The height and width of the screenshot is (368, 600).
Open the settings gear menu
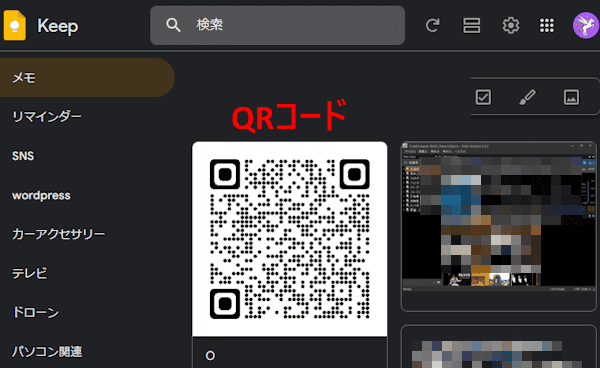tap(510, 25)
